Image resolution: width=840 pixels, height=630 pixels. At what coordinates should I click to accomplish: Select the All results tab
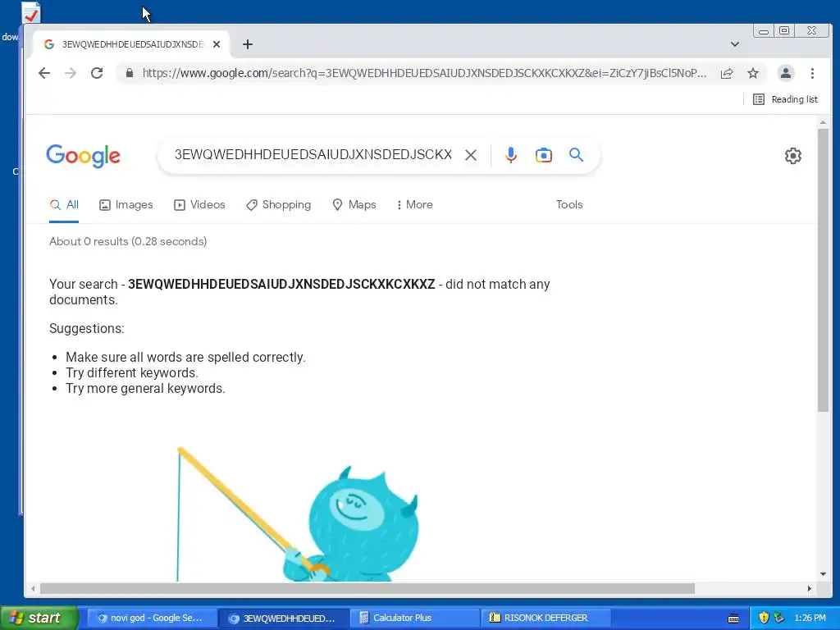pyautogui.click(x=64, y=204)
